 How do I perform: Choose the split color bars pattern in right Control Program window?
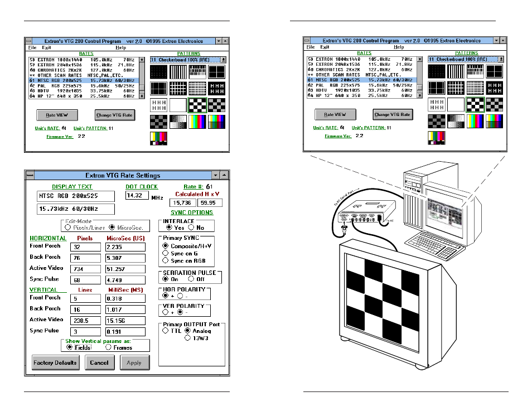(494, 121)
